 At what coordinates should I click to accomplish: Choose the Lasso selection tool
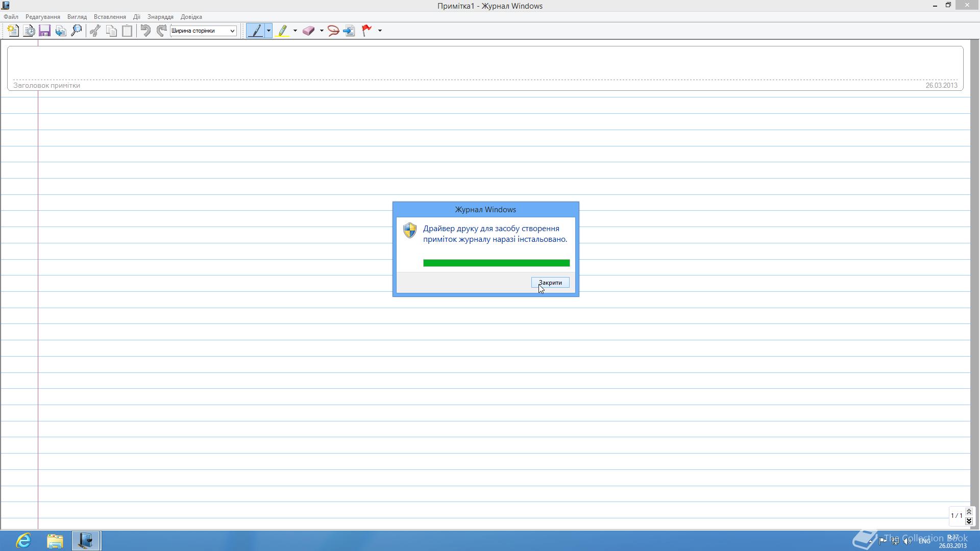point(333,31)
